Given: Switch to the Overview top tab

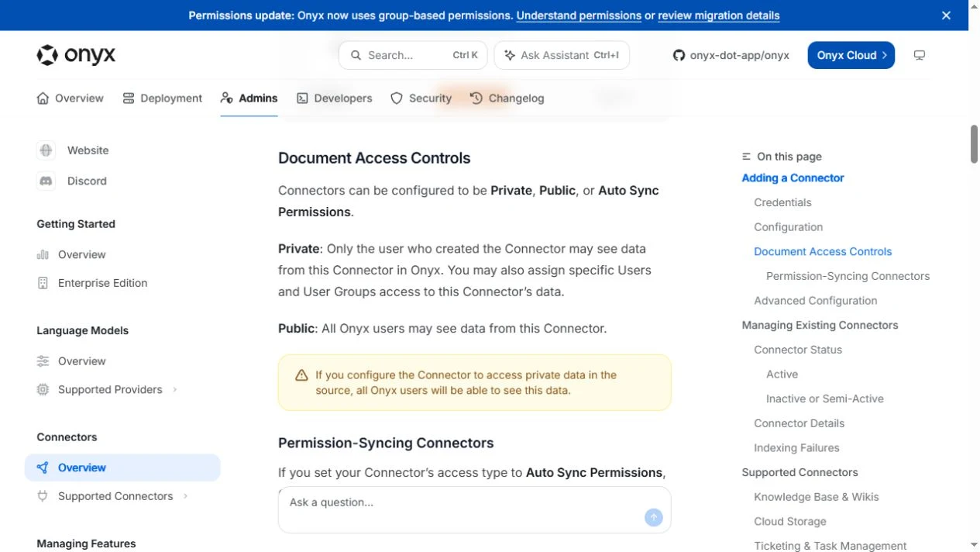Looking at the screenshot, I should (70, 98).
